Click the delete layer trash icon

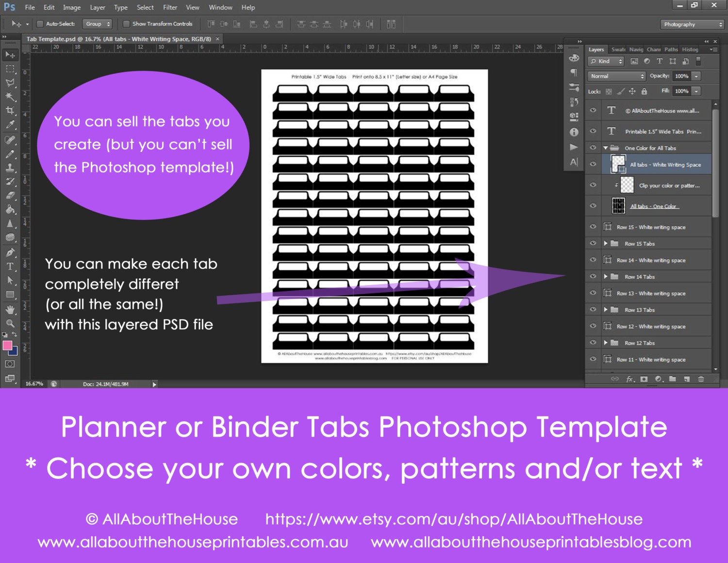click(701, 379)
